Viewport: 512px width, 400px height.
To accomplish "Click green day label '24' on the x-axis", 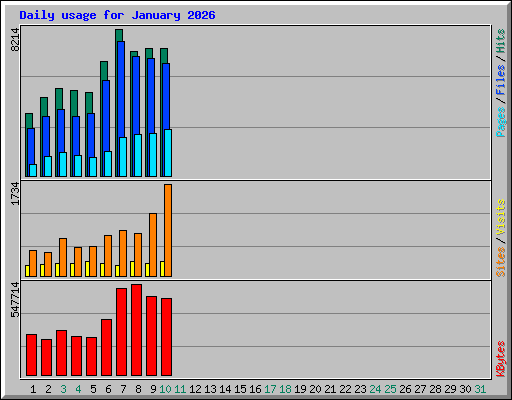I will click(375, 389).
